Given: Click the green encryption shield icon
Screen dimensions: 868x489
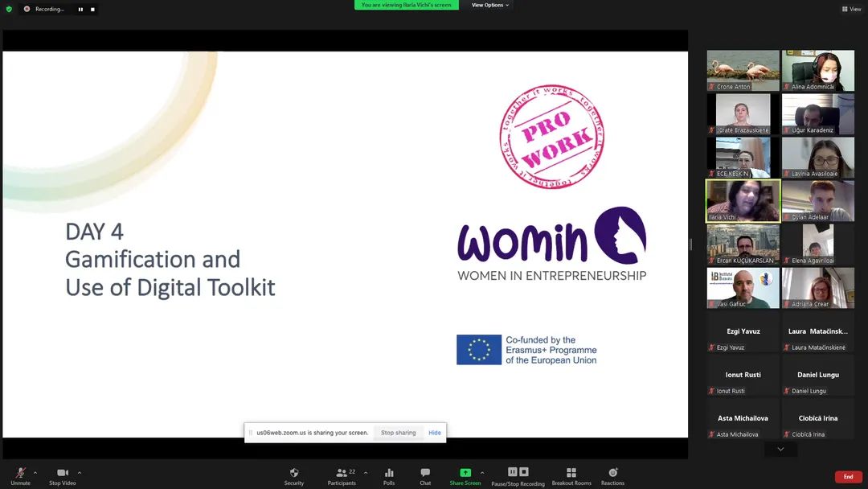Looking at the screenshot, I should [9, 9].
